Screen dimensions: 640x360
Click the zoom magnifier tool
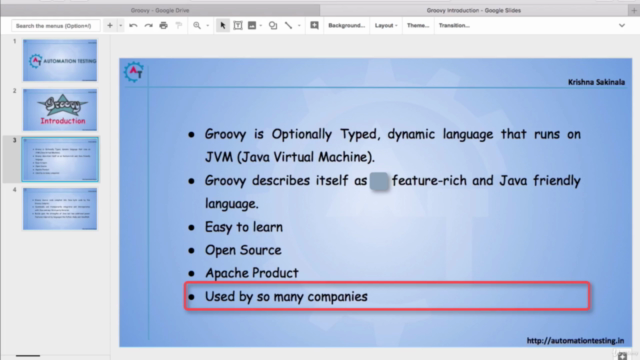pyautogui.click(x=197, y=25)
